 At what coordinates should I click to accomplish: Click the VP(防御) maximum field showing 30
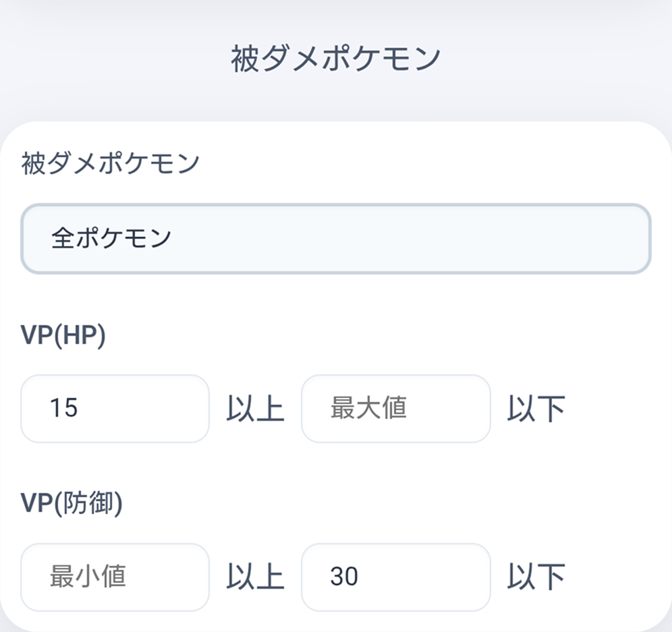395,577
